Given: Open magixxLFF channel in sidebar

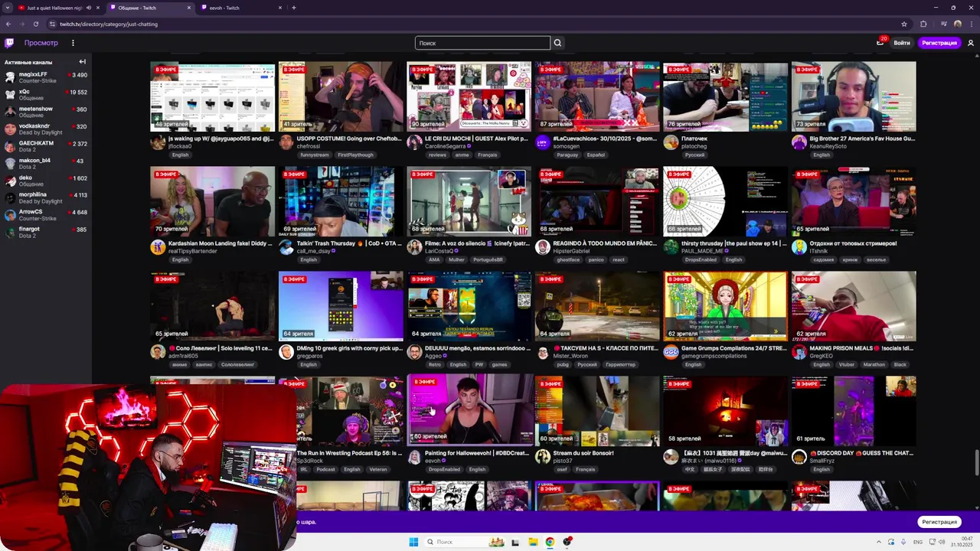Looking at the screenshot, I should [x=46, y=77].
